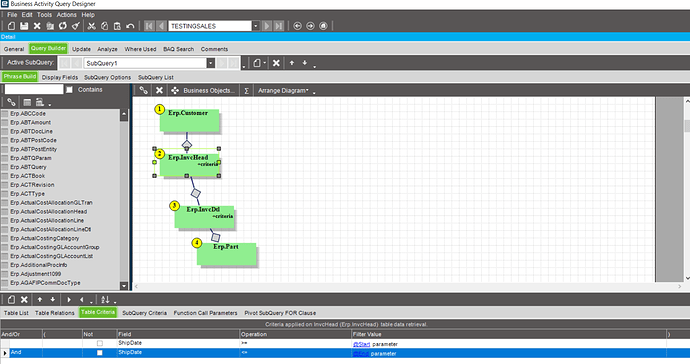Check the box next to Erp.ABTAmount
This screenshot has height=364, width=690.
(5, 122)
